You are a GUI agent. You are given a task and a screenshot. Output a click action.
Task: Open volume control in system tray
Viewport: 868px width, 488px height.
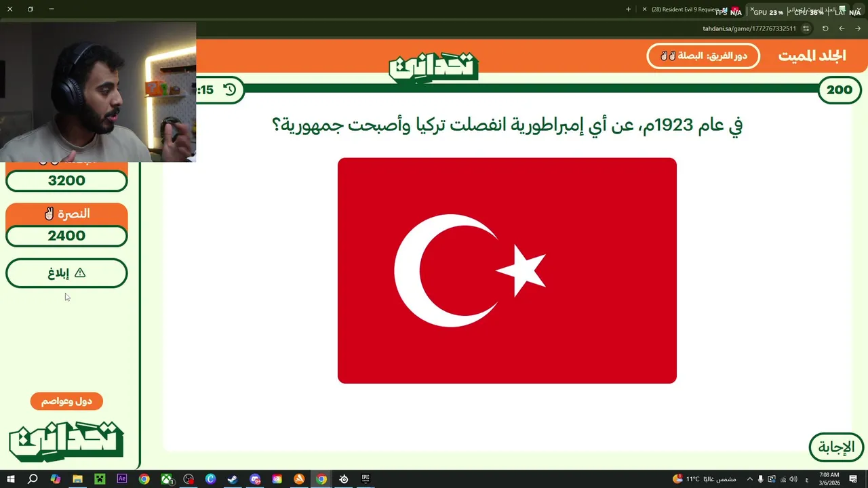tap(793, 479)
